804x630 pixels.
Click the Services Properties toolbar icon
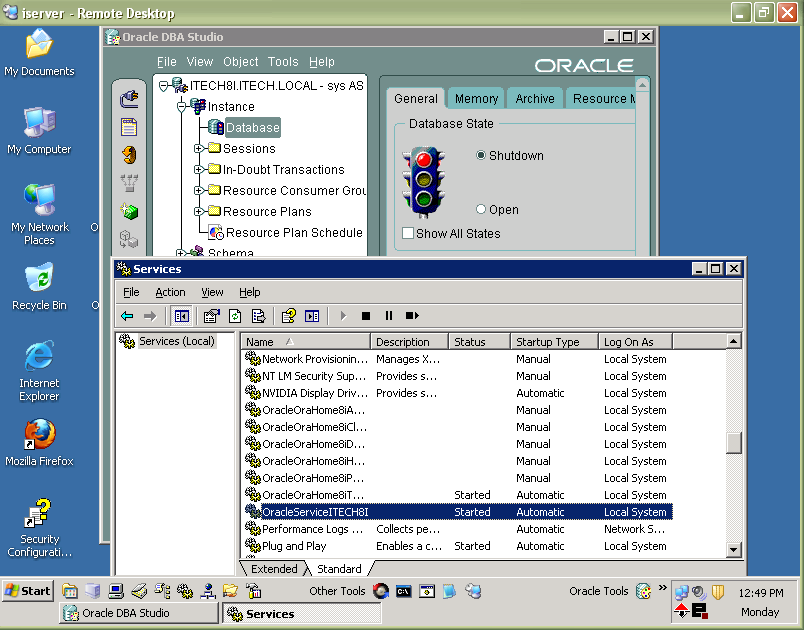(x=211, y=316)
